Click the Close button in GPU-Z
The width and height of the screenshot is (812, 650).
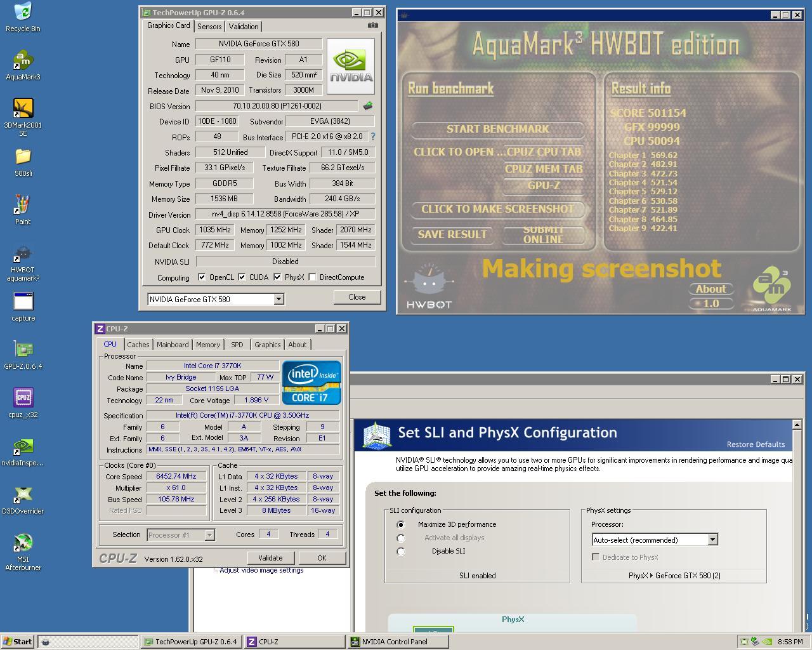tap(357, 297)
